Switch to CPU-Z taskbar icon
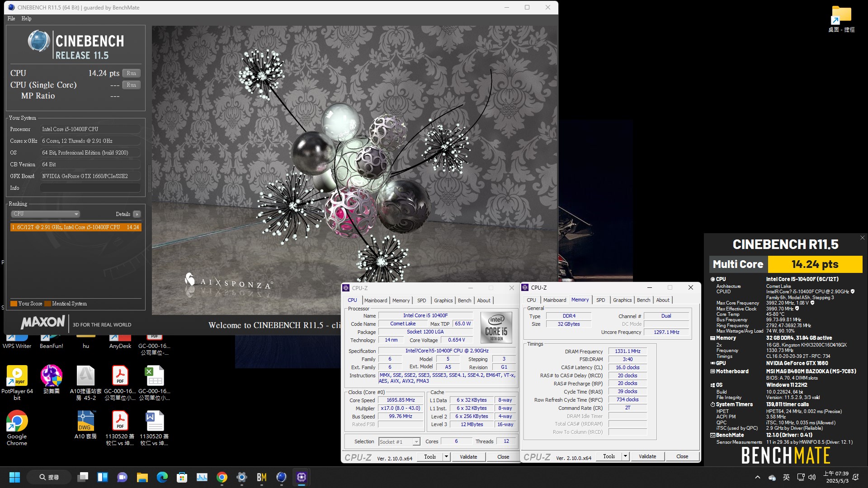This screenshot has height=488, width=868. pyautogui.click(x=302, y=477)
